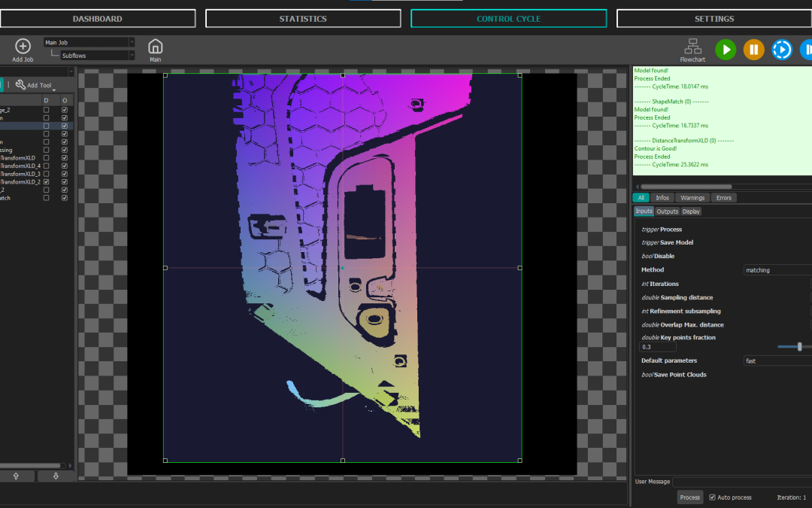Show All log messages

point(641,197)
